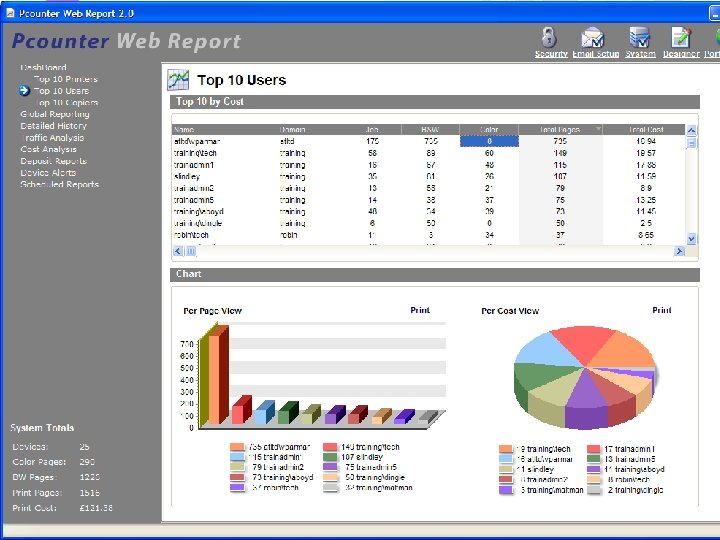Click the Print link for Per Page View
This screenshot has height=540, width=720.
tap(420, 310)
